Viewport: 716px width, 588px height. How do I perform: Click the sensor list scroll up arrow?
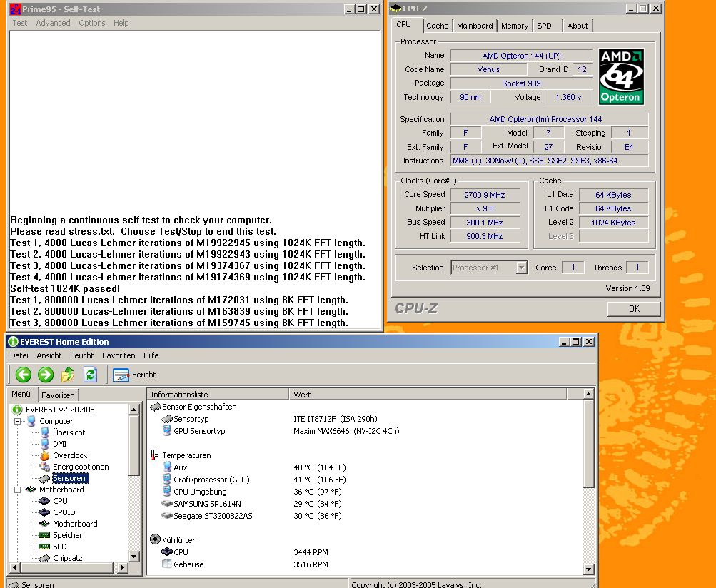click(x=588, y=393)
